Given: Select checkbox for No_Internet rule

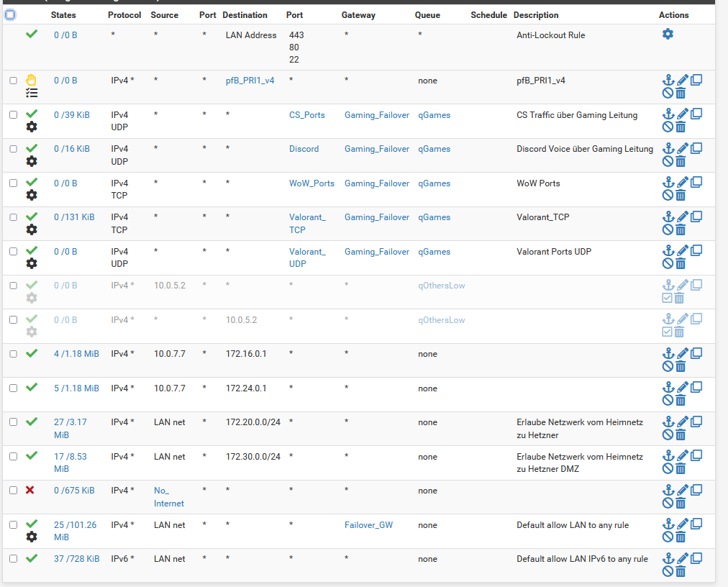Looking at the screenshot, I should 14,491.
